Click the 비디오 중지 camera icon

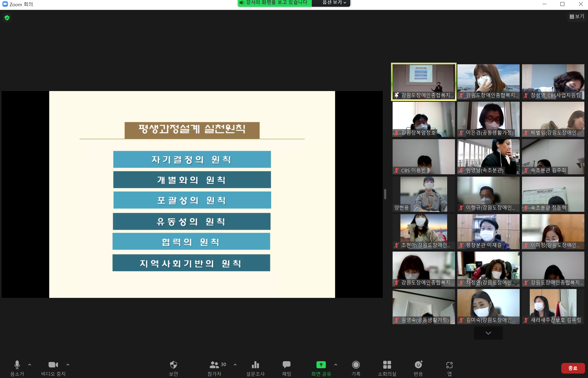53,365
